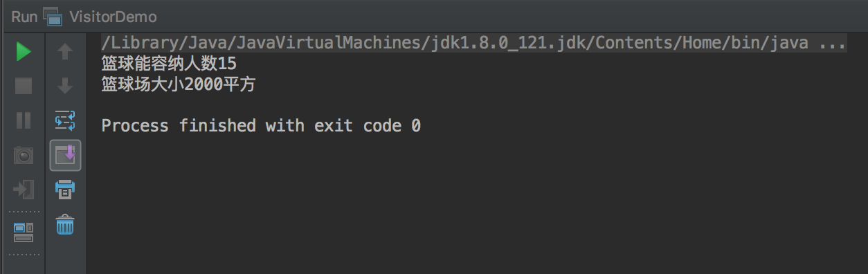Click the Up stack trace arrow

pos(65,52)
